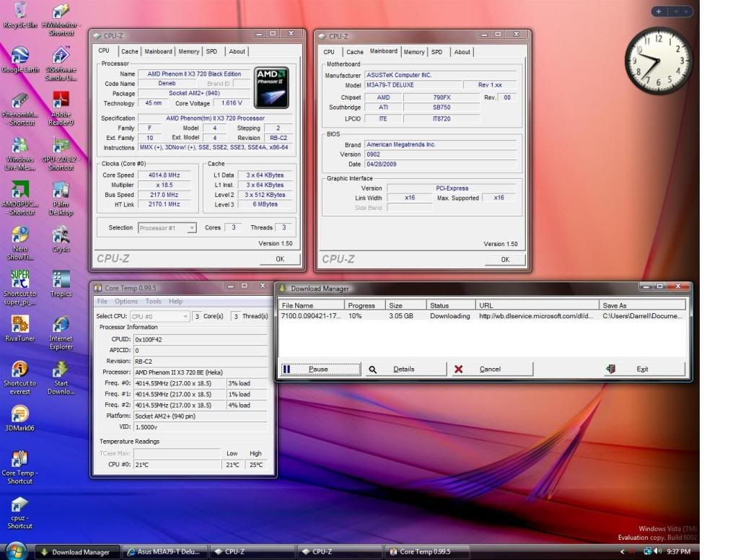Click the CPUID field value 0x100F42

tap(200, 339)
